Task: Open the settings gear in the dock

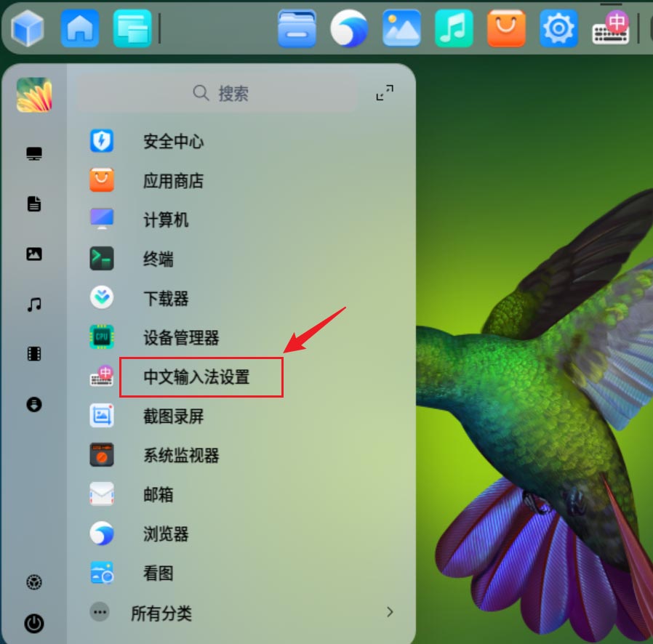Action: pos(558,28)
